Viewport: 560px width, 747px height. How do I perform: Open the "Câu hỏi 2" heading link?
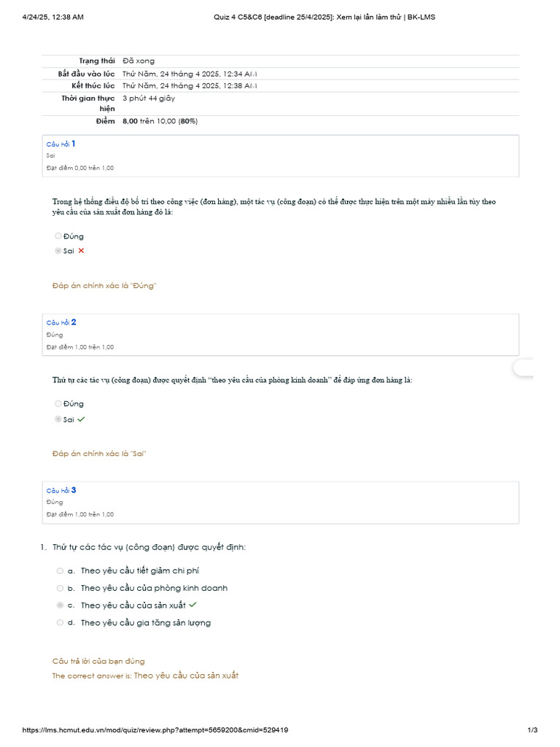61,322
